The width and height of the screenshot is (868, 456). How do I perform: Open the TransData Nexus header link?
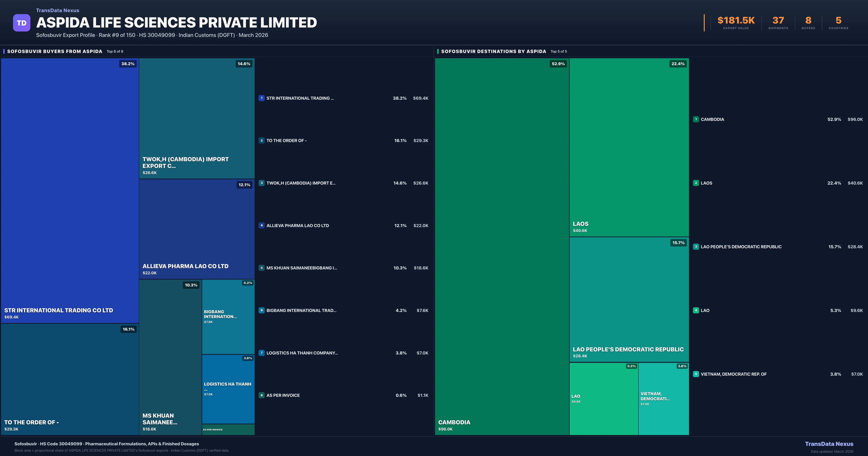58,10
